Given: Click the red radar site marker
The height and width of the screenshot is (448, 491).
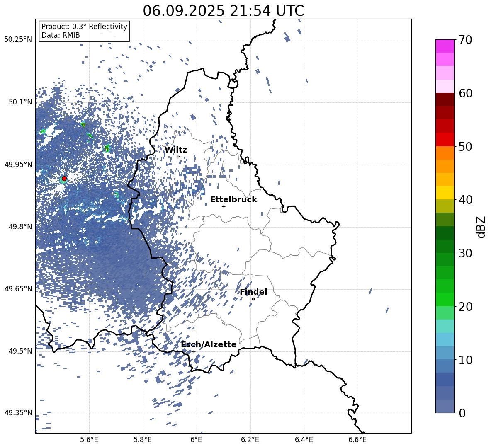Looking at the screenshot, I should [64, 178].
